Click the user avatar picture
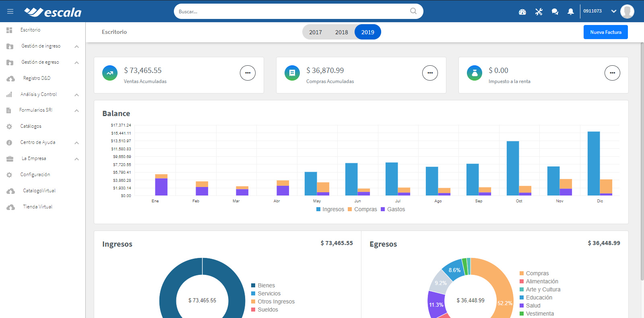Screen dimensions: 644x318 pos(627,11)
